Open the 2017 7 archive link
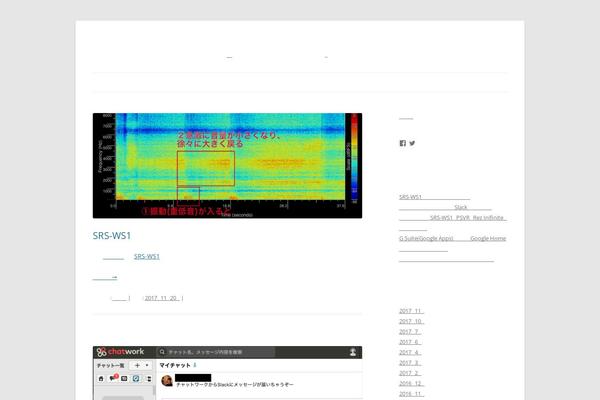 tap(410, 331)
